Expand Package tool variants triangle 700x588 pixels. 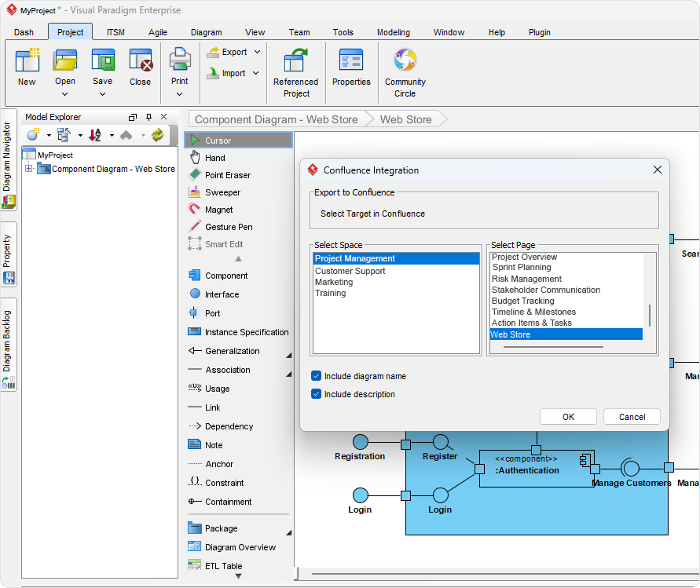click(289, 532)
